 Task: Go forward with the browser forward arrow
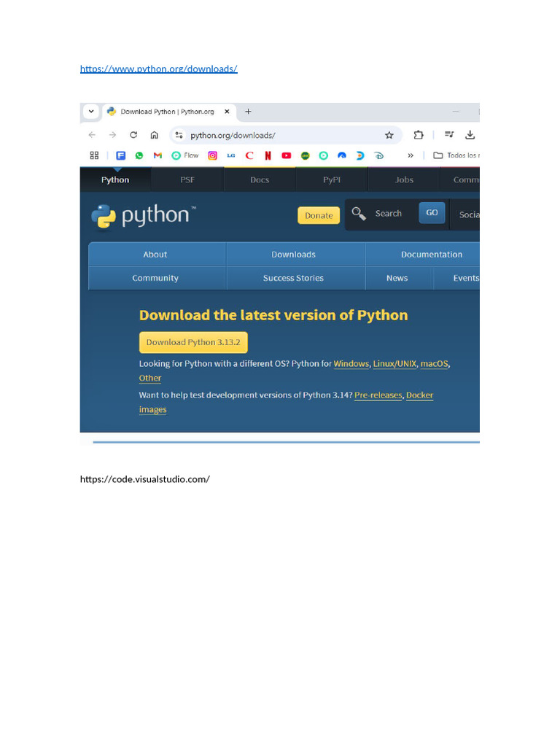click(112, 135)
